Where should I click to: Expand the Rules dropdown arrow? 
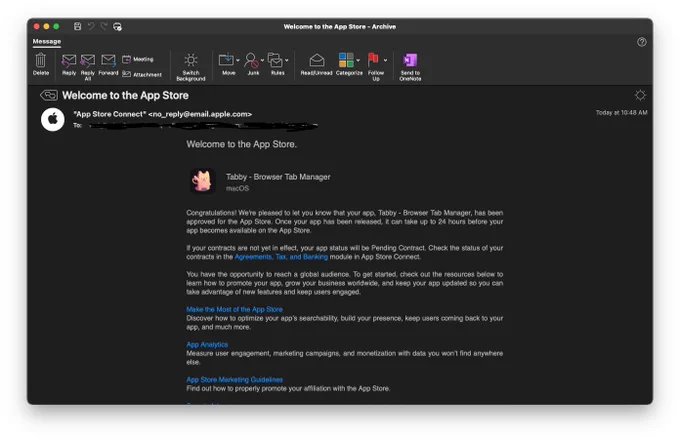[x=287, y=60]
